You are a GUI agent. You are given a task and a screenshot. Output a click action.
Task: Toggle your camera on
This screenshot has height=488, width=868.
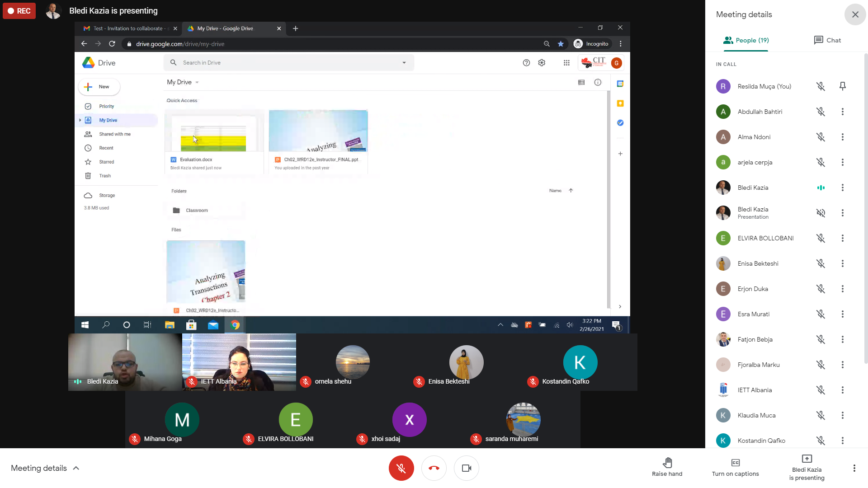467,468
